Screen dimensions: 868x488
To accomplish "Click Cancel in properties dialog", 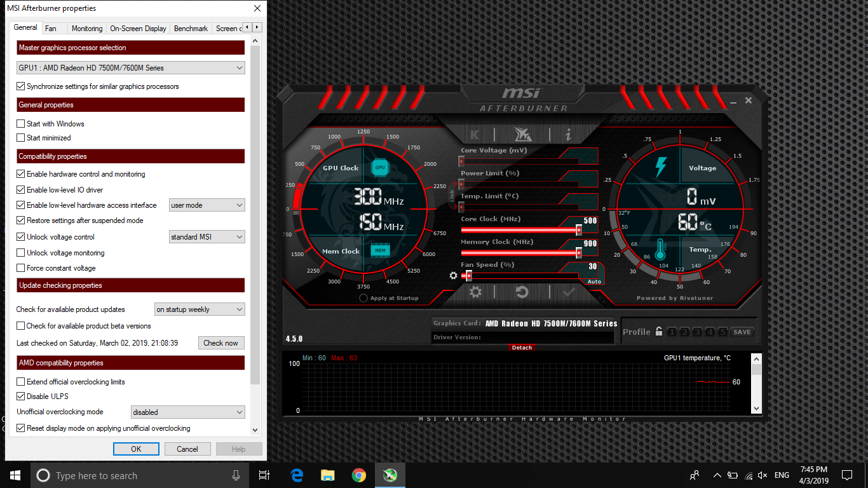I will (x=187, y=449).
